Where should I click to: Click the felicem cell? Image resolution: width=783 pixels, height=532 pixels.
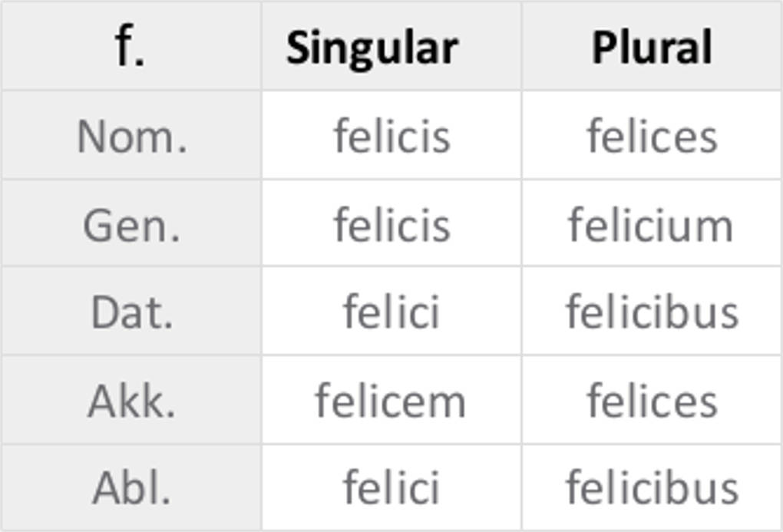[x=391, y=401]
